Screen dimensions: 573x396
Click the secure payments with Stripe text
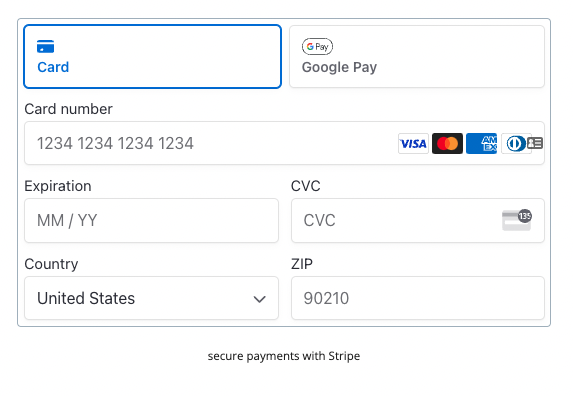pyautogui.click(x=284, y=356)
